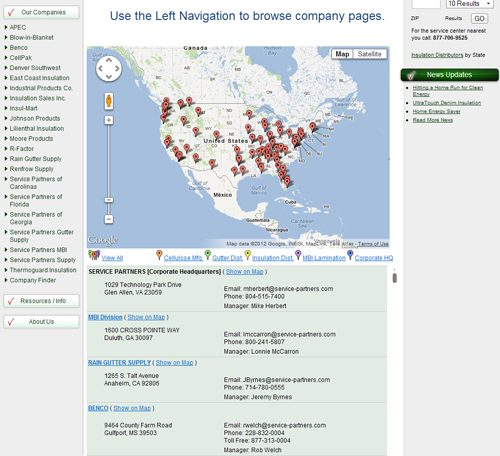Open Hitting a Home Run for Clean Energy
The image size is (500, 456).
pos(448,91)
